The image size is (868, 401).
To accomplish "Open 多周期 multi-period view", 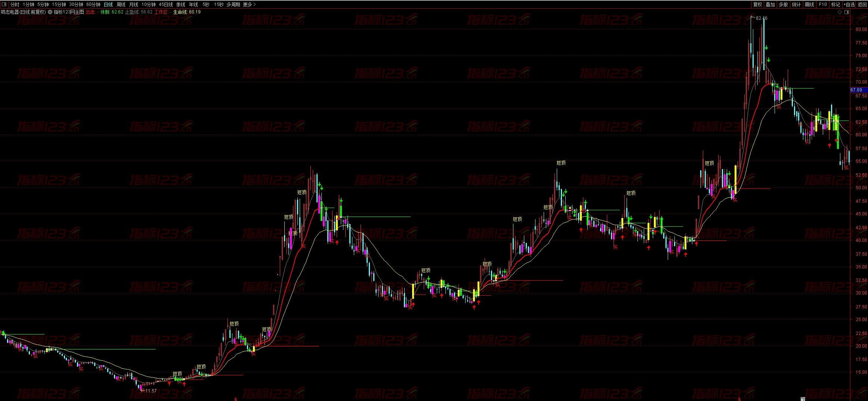I will (x=233, y=4).
